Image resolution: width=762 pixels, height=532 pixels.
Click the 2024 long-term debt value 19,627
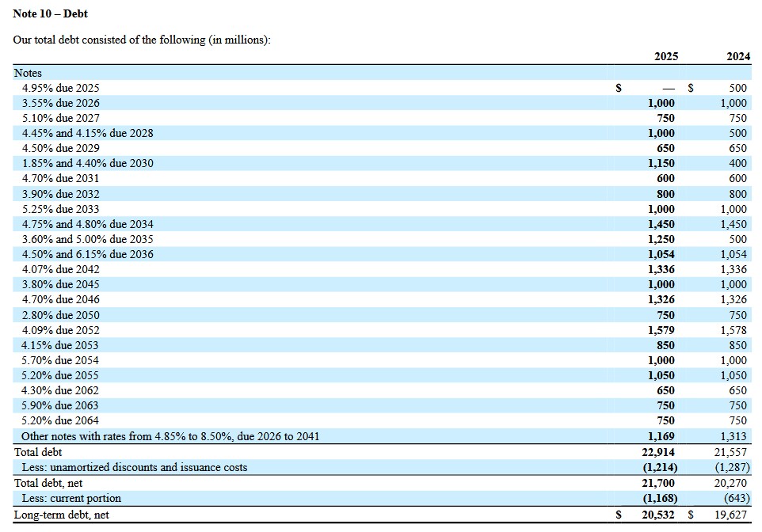tap(730, 515)
